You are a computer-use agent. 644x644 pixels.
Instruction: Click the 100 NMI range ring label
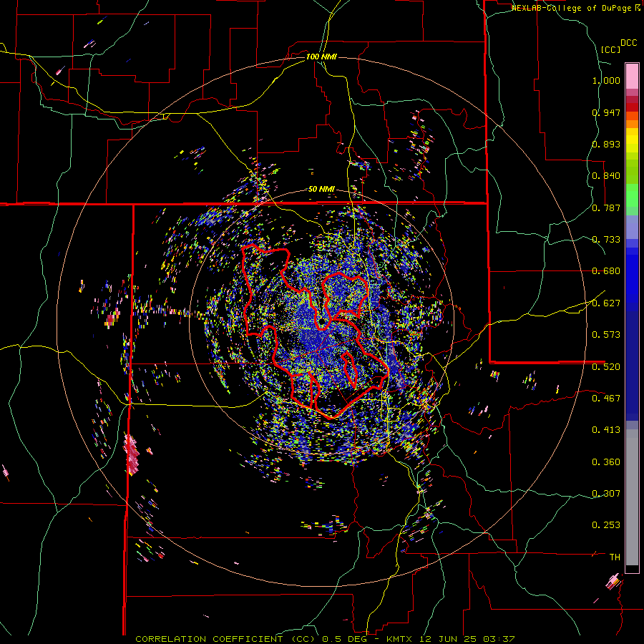(x=321, y=57)
